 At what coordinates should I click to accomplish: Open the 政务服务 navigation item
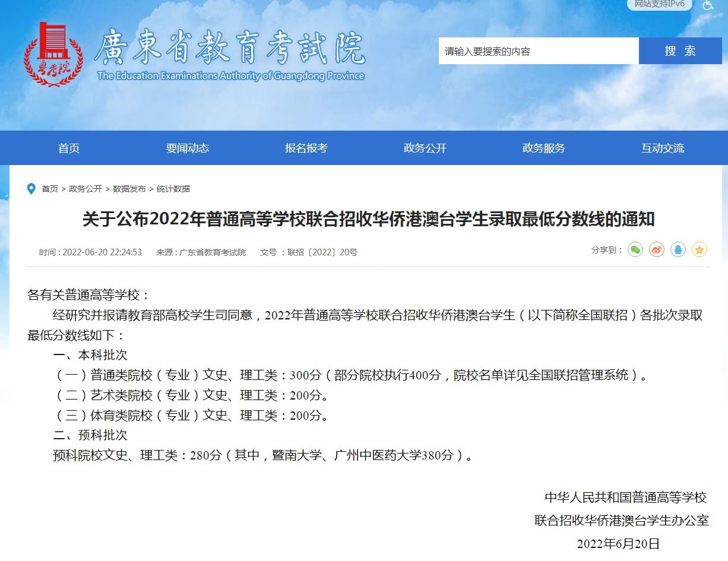tap(544, 148)
